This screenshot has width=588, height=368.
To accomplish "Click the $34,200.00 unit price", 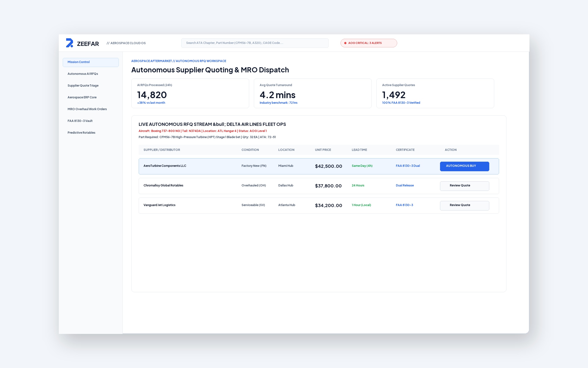I will 329,206.
